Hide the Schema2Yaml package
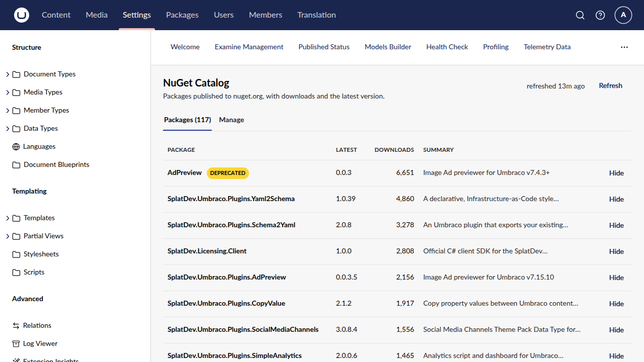 coord(616,225)
